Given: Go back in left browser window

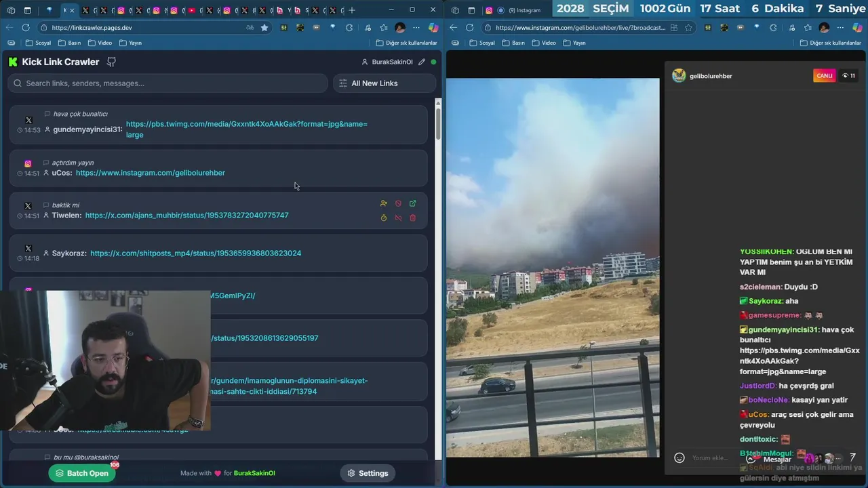Looking at the screenshot, I should (9, 28).
